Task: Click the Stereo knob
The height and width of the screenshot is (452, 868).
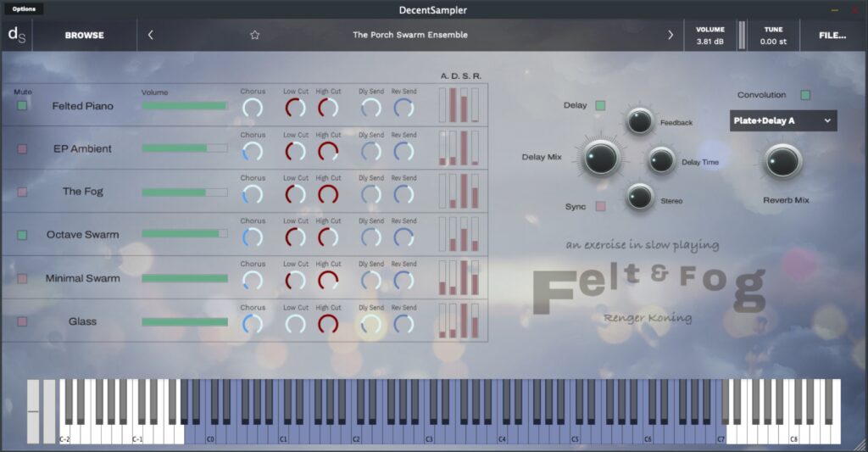Action: (x=639, y=198)
